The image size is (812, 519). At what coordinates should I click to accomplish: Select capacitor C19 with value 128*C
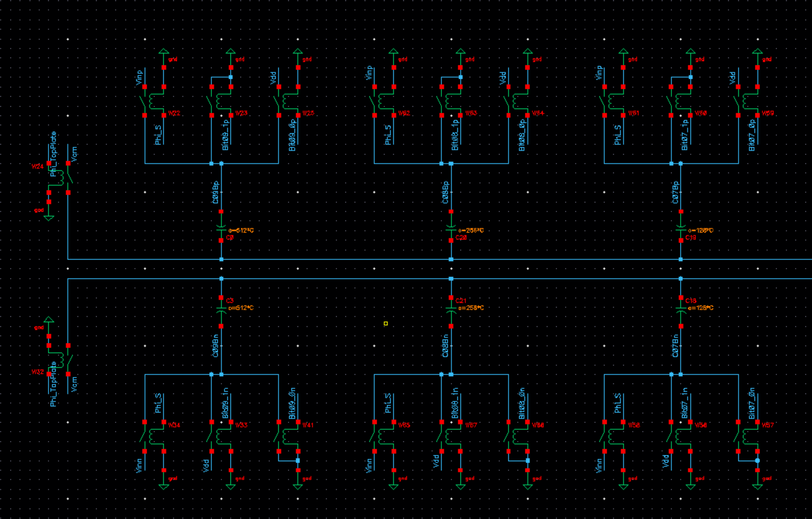coord(681,226)
